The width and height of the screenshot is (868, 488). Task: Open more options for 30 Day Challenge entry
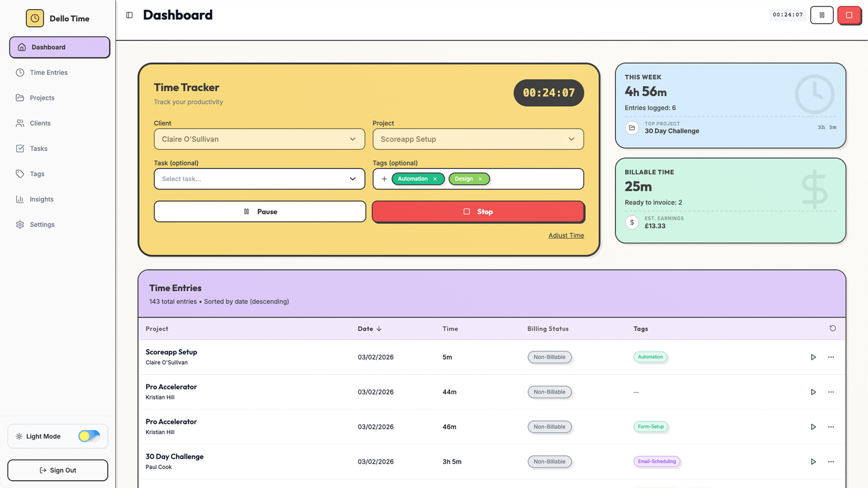pos(830,462)
